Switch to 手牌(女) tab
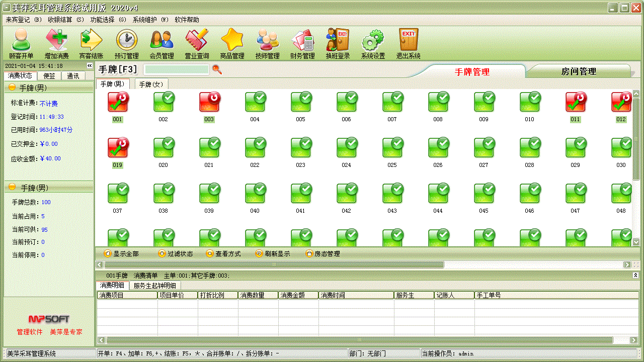The width and height of the screenshot is (644, 362). tap(151, 84)
